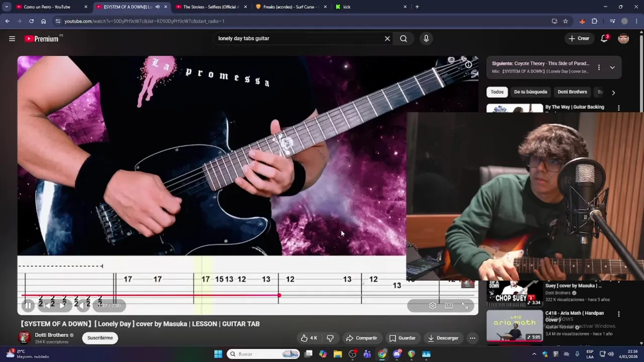Collapse the Siguiente mix playlist panel
Viewport: 644px width, 362px height.
coord(612,67)
